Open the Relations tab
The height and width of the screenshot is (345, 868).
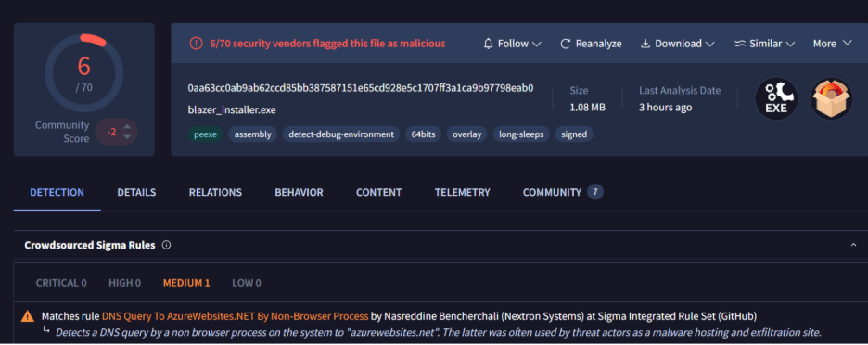pos(215,192)
